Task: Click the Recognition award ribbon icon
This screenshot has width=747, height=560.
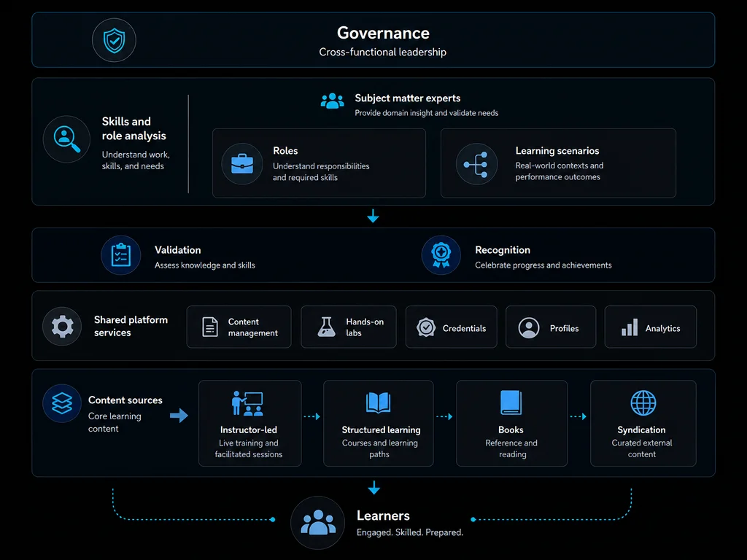Action: click(441, 255)
